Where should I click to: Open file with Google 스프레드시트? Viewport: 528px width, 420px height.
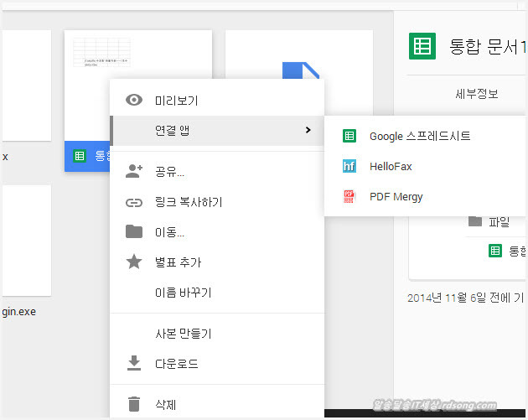[419, 136]
